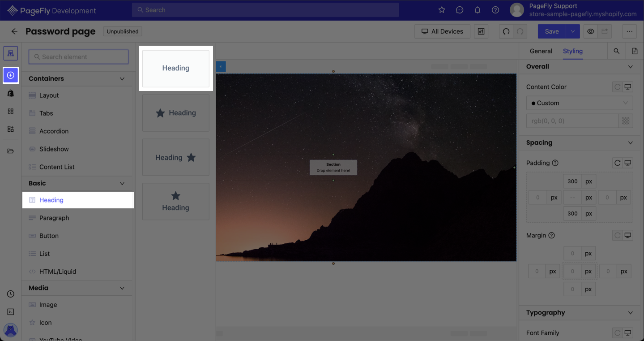Open Shopify elements bag icon
Image resolution: width=644 pixels, height=341 pixels.
point(11,93)
